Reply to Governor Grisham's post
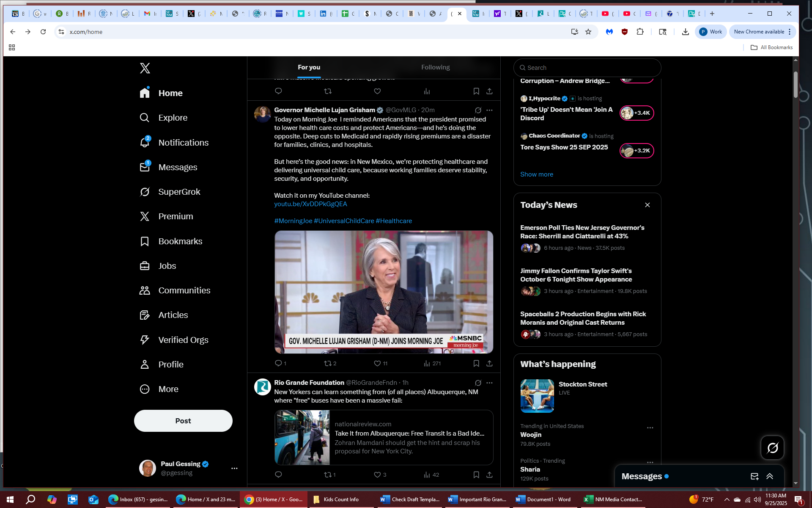Viewport: 812px width, 508px height. click(x=278, y=363)
